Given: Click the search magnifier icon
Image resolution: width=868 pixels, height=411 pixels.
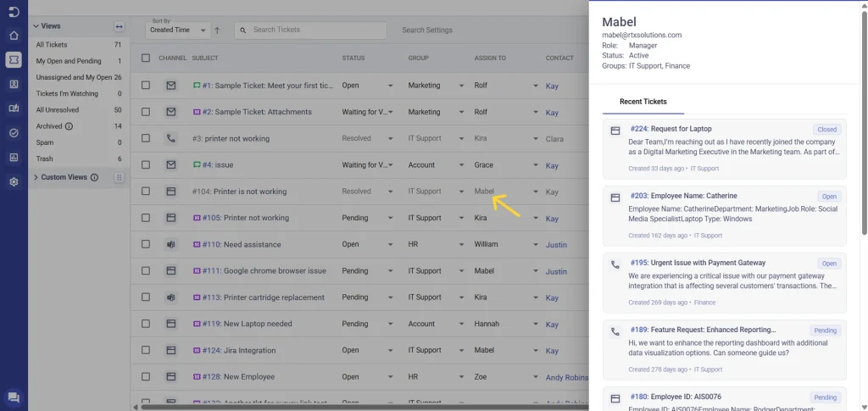Looking at the screenshot, I should click(243, 30).
